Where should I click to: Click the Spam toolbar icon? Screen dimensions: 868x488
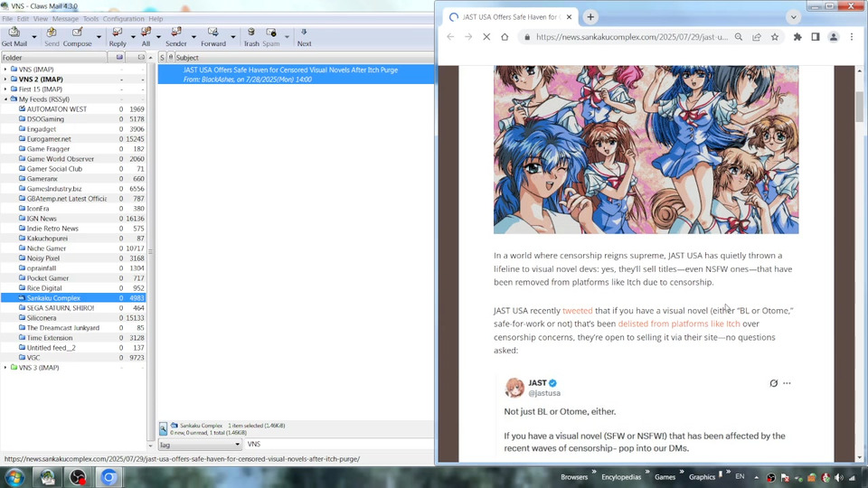(270, 36)
